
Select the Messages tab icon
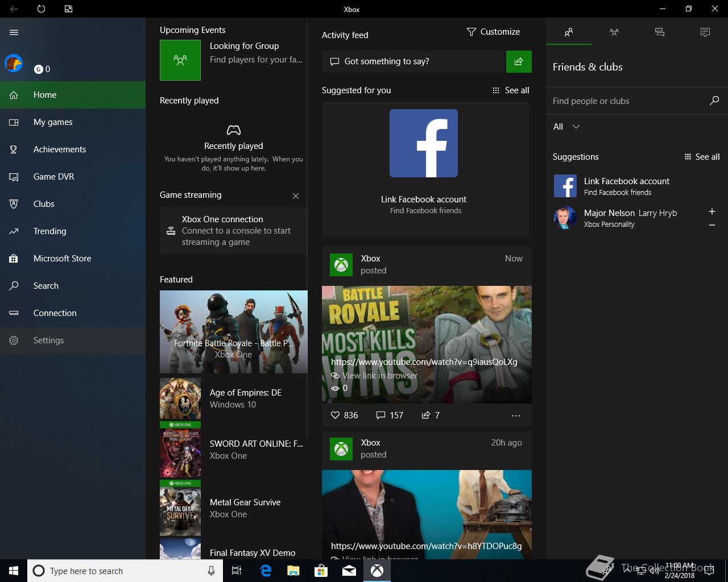[x=660, y=32]
